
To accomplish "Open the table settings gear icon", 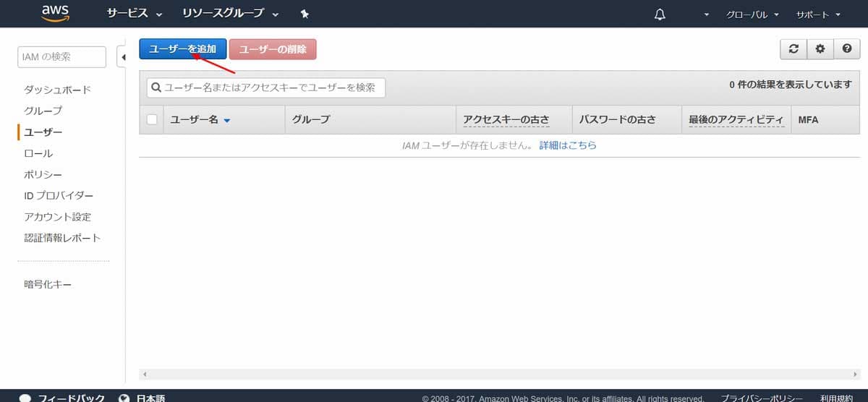I will point(820,48).
